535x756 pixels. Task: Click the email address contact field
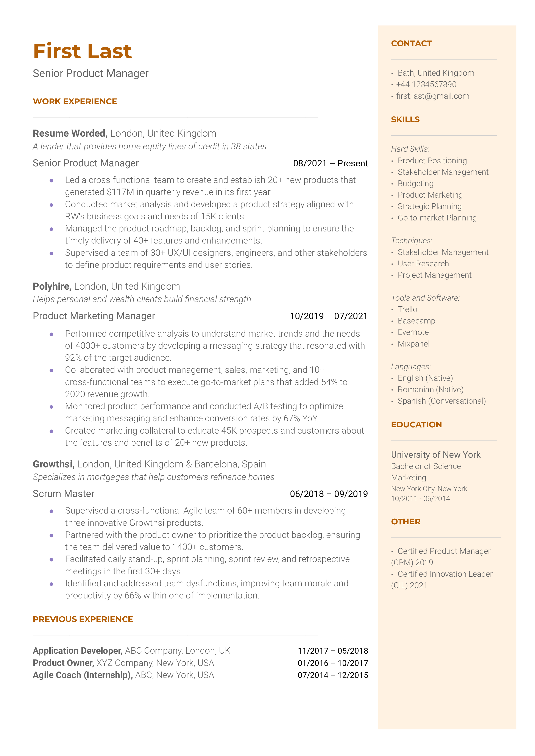tap(443, 97)
